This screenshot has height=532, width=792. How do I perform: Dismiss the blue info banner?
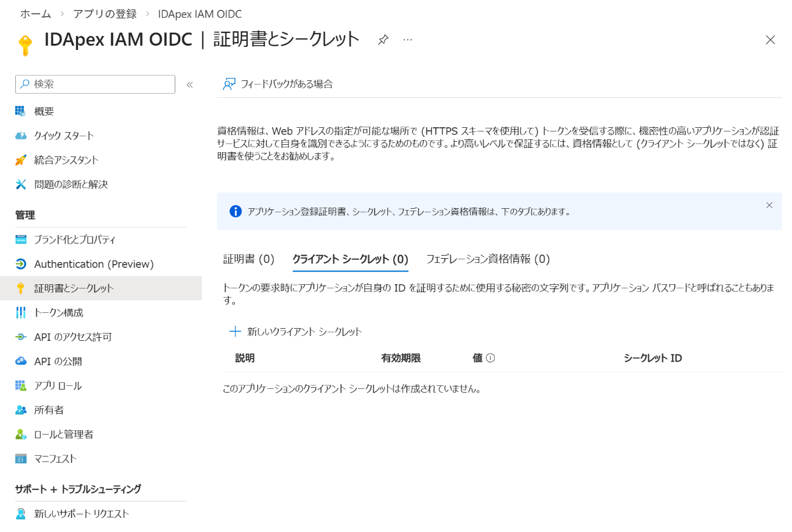[769, 205]
